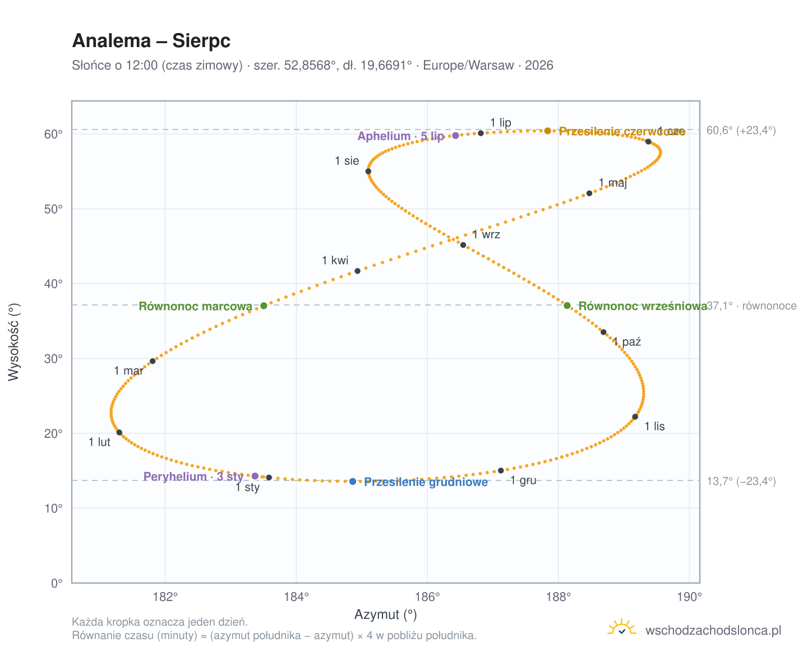This screenshot has width=812, height=666.
Task: Click the 1 maj date point
Action: pos(589,193)
